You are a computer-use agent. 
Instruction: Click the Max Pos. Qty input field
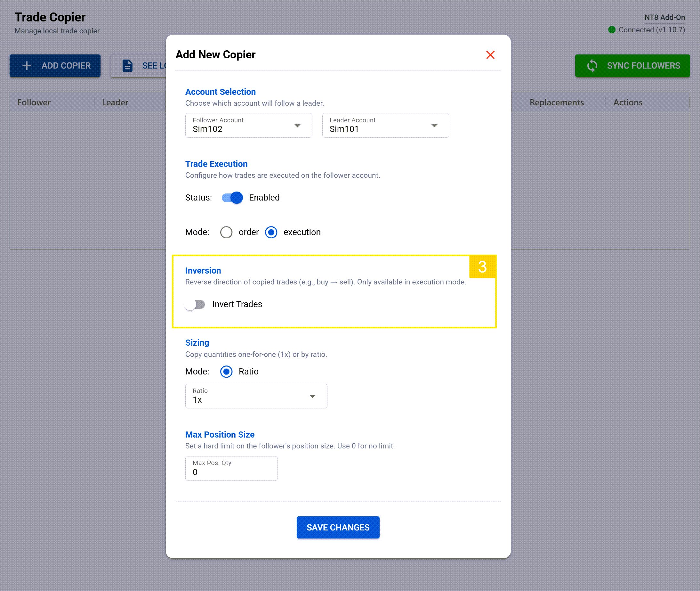tap(231, 468)
